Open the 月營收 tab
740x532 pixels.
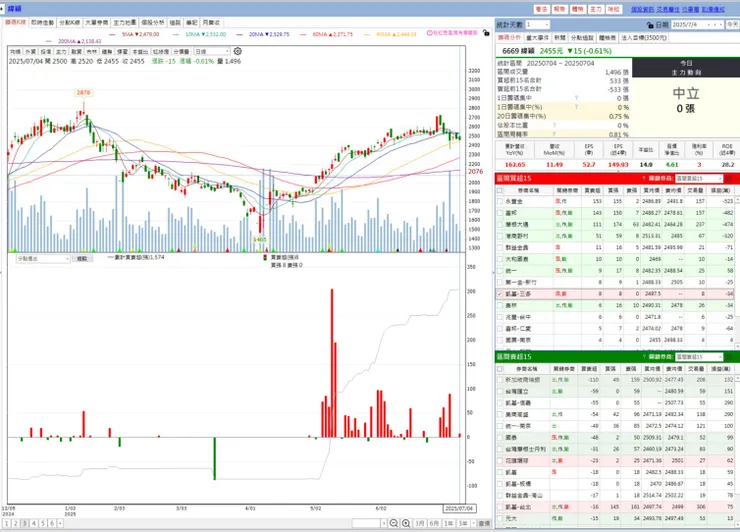tap(211, 22)
